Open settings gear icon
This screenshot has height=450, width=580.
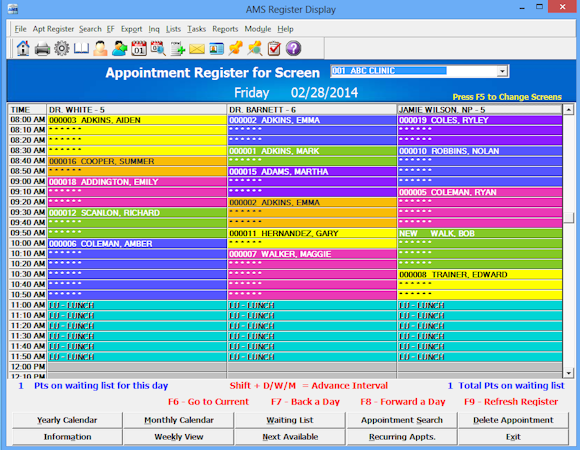point(62,48)
